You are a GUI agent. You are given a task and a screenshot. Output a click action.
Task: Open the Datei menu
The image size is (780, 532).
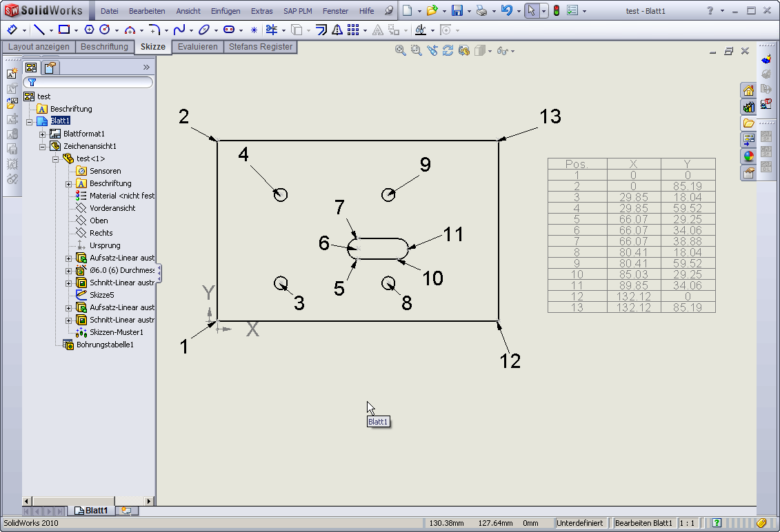click(110, 11)
